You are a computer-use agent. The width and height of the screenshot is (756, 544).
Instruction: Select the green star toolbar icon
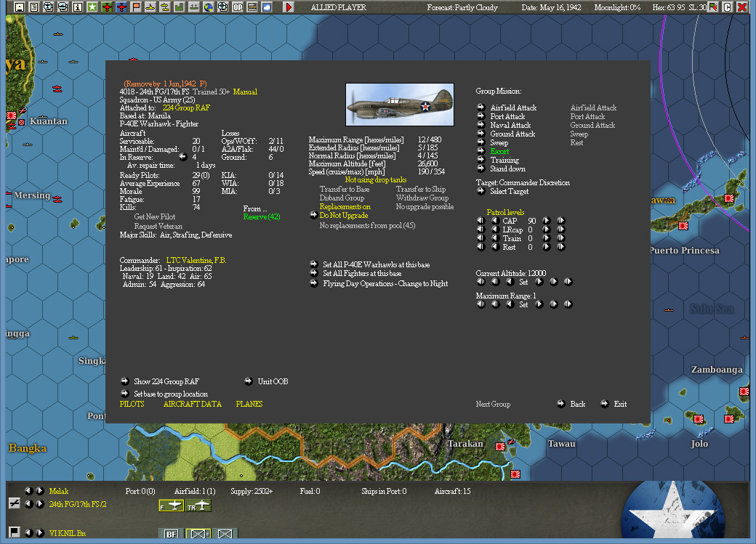94,7
